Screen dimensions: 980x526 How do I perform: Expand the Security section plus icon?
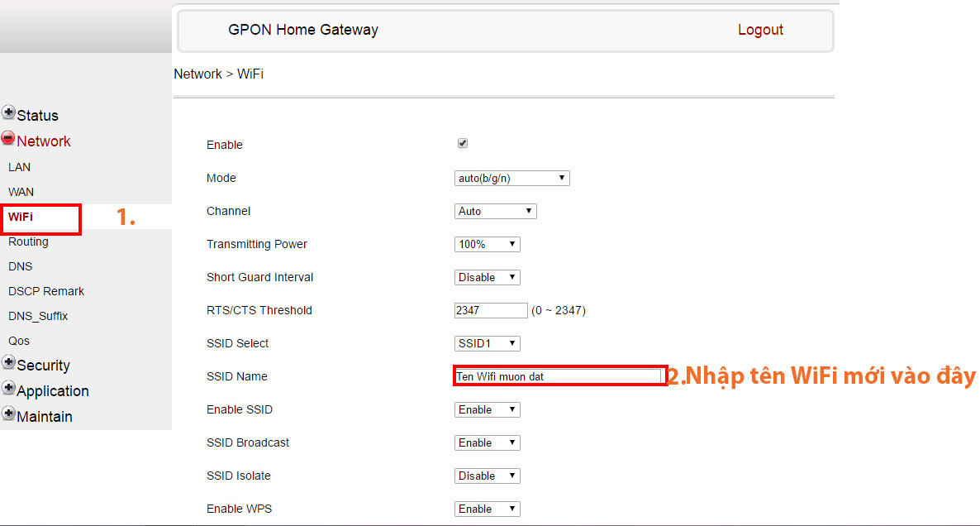pyautogui.click(x=9, y=362)
